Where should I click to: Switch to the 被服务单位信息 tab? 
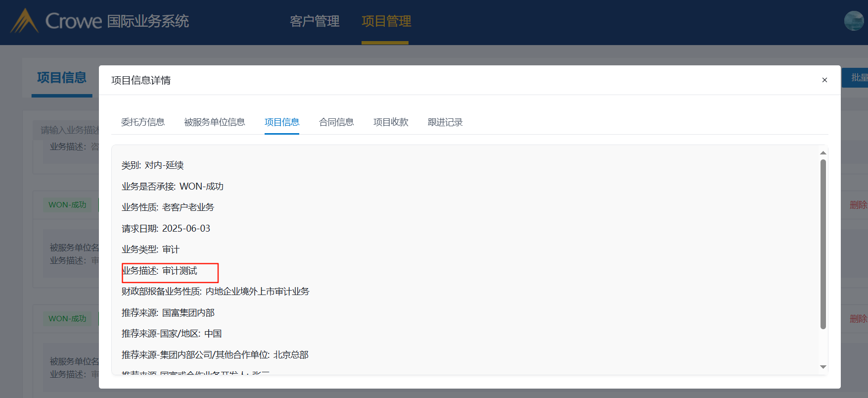point(215,122)
